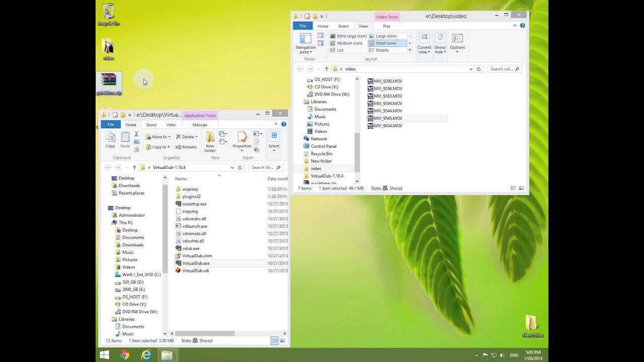Select MVI_9545.MOV in video window

[x=388, y=118]
